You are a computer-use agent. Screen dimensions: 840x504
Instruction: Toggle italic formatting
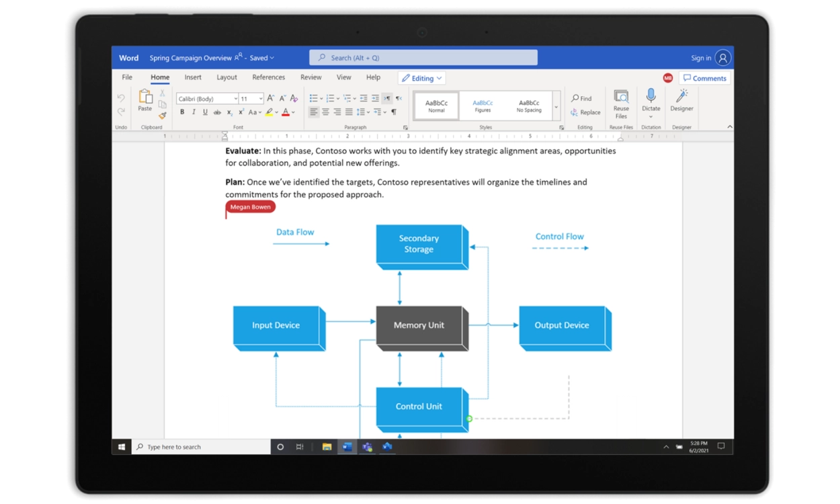[194, 112]
